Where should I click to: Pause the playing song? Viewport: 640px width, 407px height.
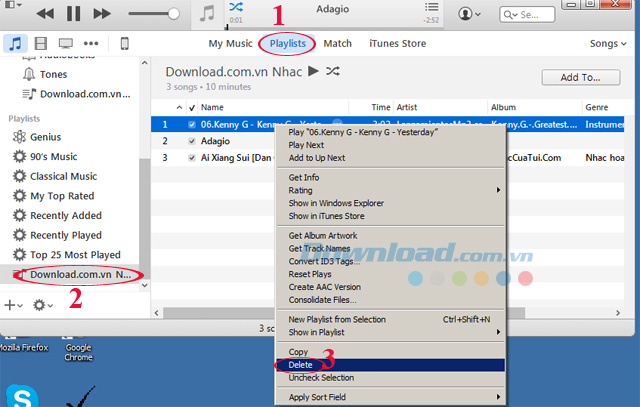pyautogui.click(x=73, y=13)
